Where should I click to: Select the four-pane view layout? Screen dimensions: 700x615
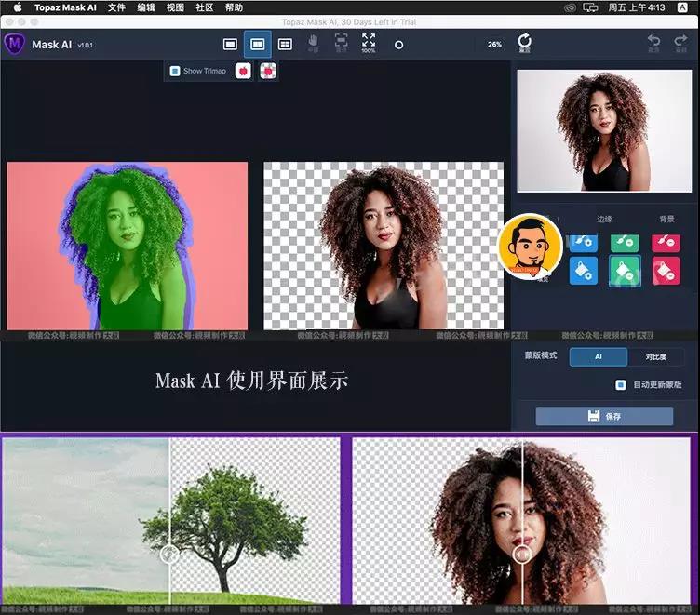point(285,44)
